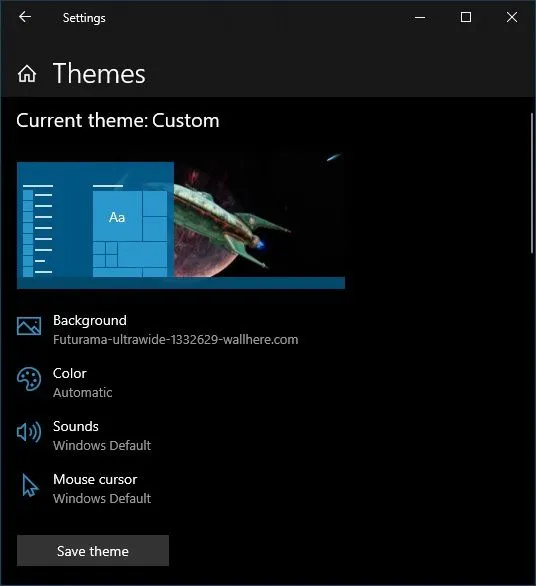Viewport: 536px width, 586px height.
Task: Open the Background setting label
Action: coord(90,320)
